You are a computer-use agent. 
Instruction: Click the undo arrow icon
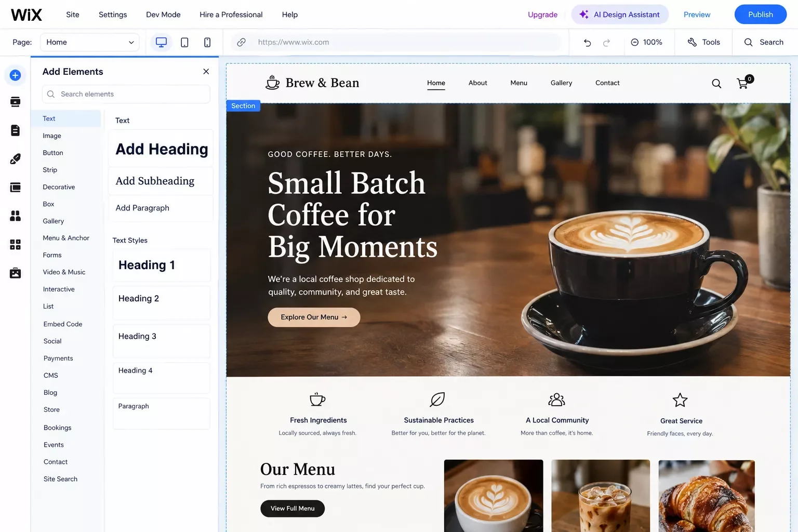[x=587, y=43]
